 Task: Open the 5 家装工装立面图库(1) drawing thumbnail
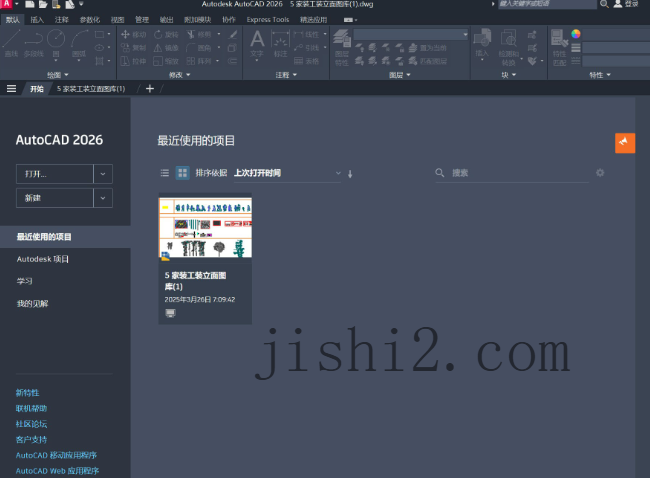pyautogui.click(x=205, y=227)
